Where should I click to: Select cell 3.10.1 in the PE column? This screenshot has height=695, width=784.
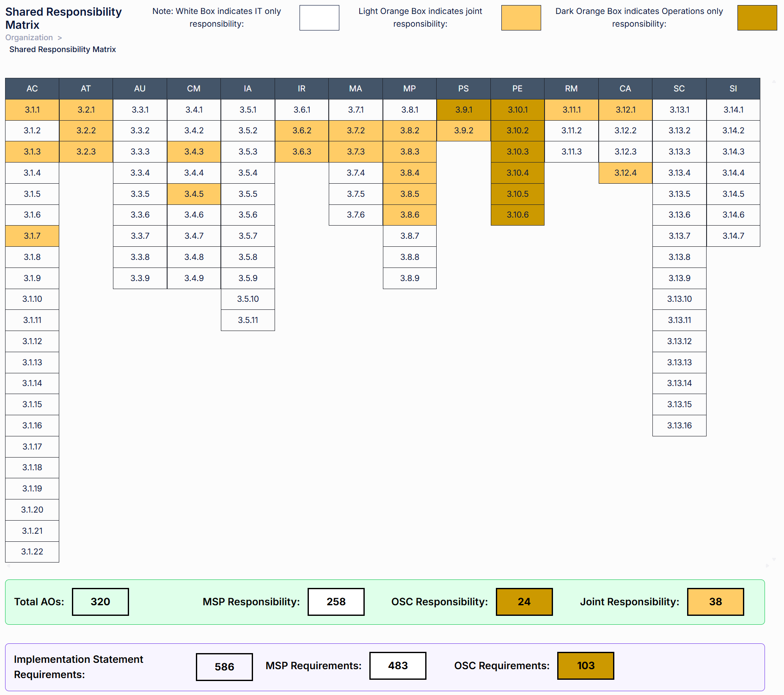(x=517, y=110)
